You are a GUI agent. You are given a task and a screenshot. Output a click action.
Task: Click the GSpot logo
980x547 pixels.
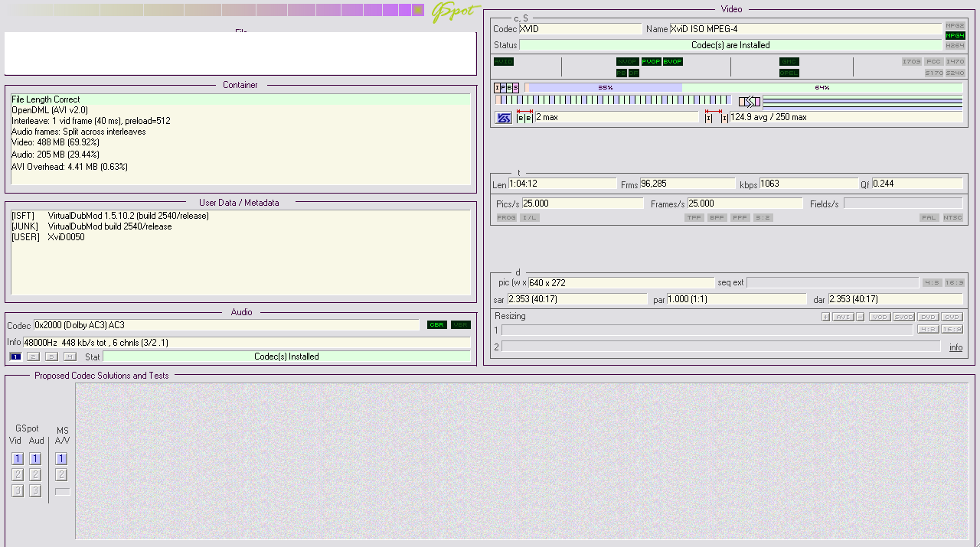point(455,12)
